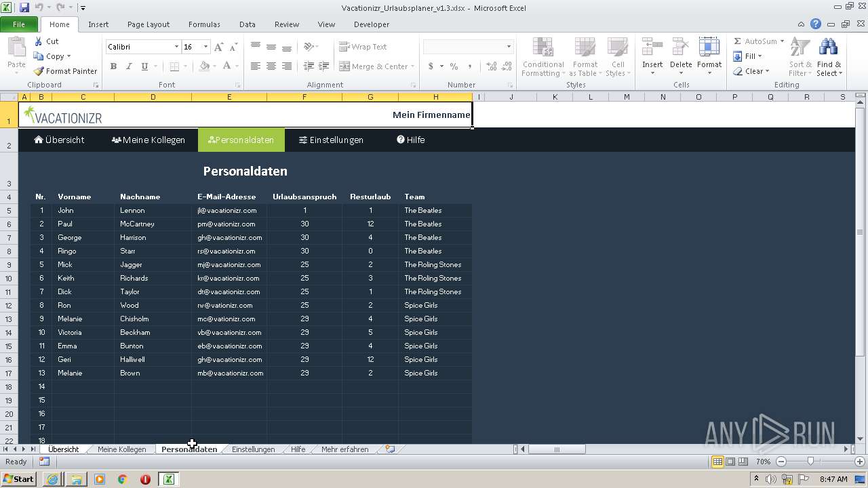This screenshot has height=488, width=868.
Task: Select the Format Painter brush
Action: click(39, 71)
